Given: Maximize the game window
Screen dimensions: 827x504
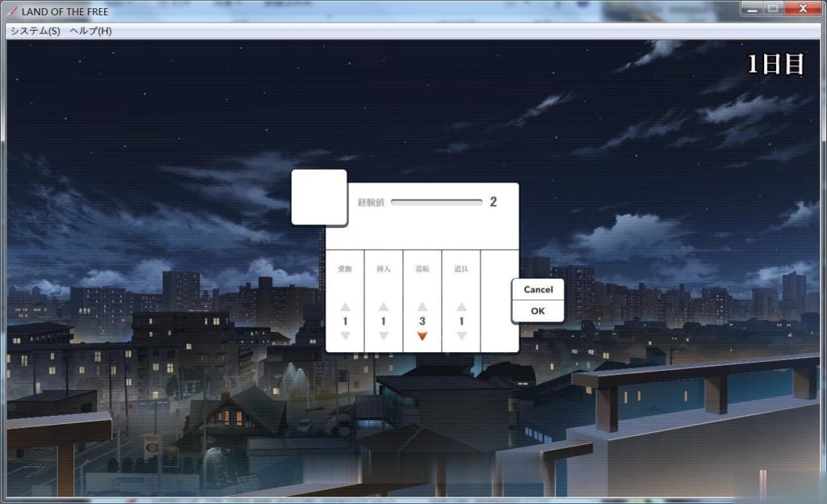Looking at the screenshot, I should coord(774,9).
